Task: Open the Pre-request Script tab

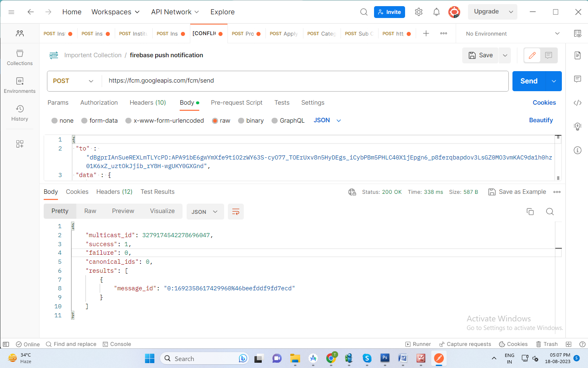Action: pyautogui.click(x=236, y=103)
